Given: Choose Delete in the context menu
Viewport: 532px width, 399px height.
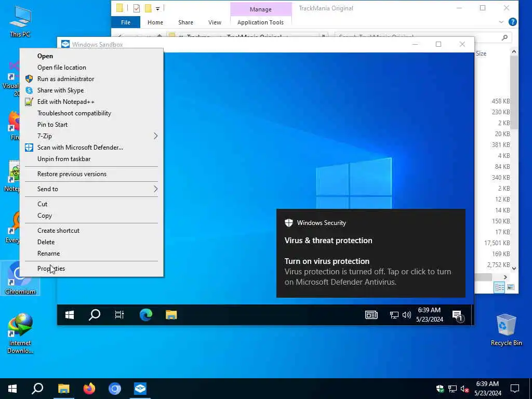Looking at the screenshot, I should click(x=91, y=242).
